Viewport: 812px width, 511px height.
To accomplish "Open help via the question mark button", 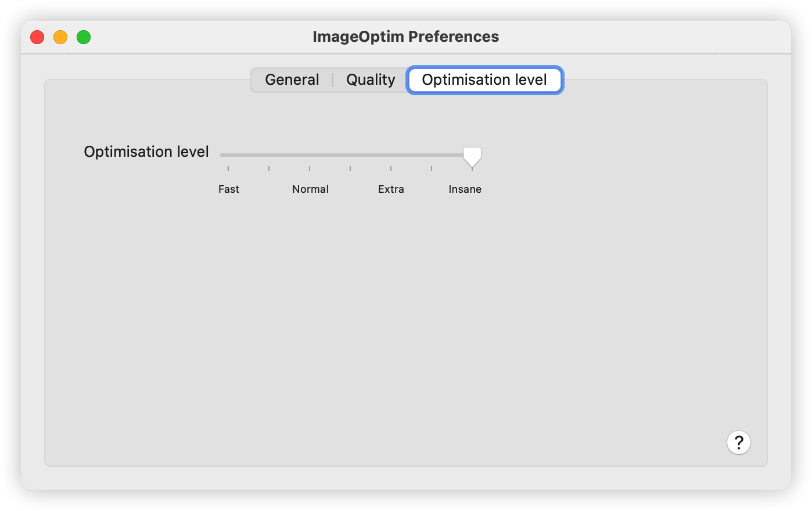I will pos(738,442).
